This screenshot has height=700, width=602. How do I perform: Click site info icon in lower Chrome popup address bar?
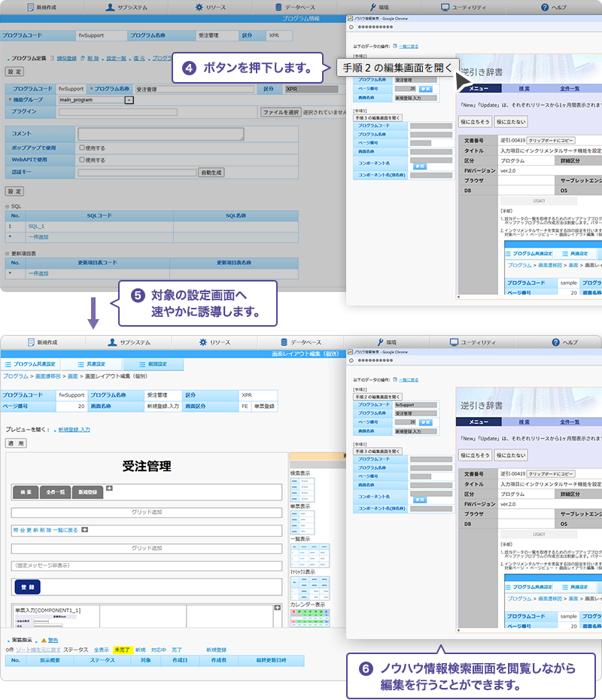tap(351, 361)
